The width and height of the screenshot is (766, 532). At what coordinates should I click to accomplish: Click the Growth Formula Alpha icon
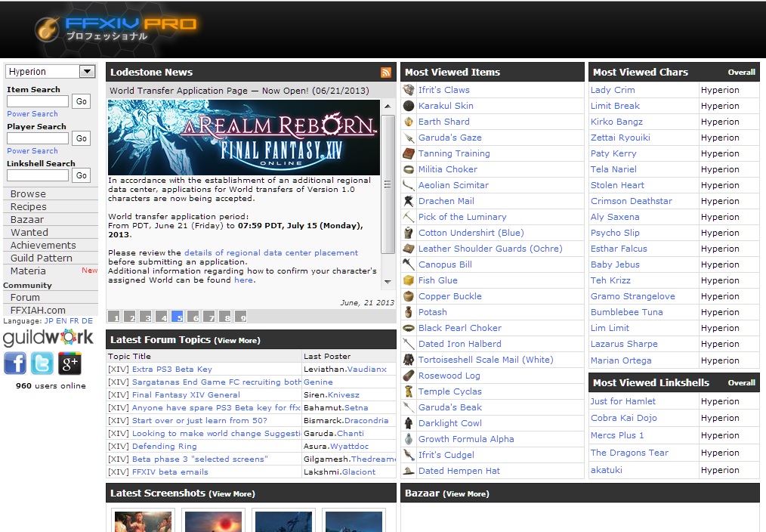click(409, 439)
